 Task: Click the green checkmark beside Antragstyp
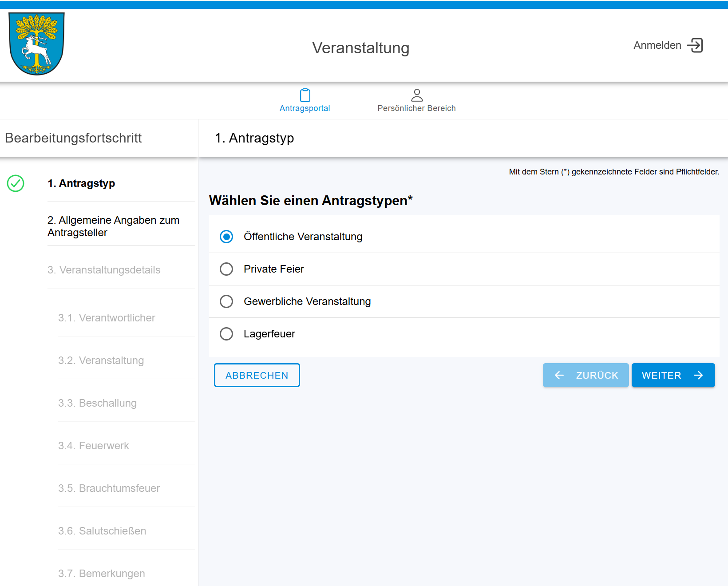[16, 183]
